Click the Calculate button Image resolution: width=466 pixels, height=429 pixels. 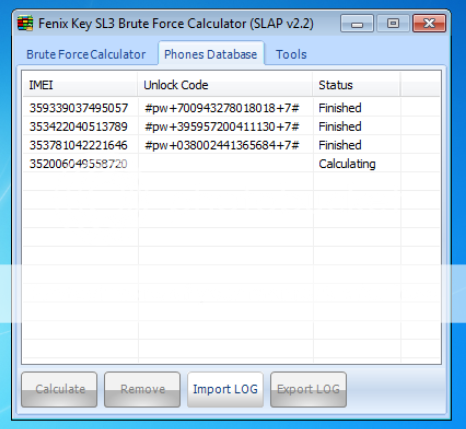[x=59, y=389]
